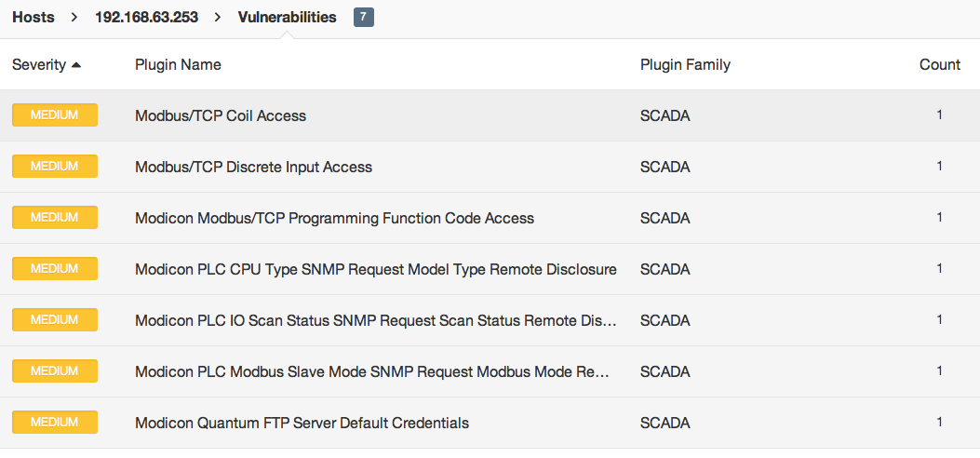Click SCADA family in Discrete Input Access row
Viewport: 980px width, 458px height.
(x=665, y=167)
